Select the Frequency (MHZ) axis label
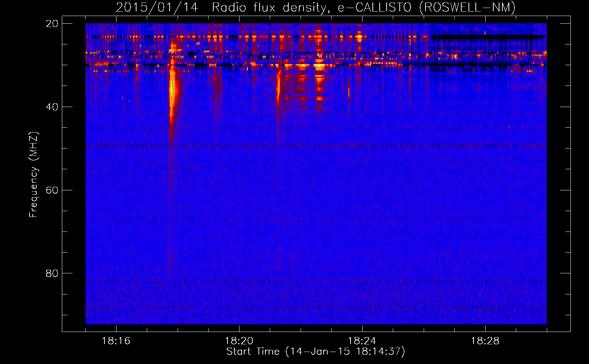This screenshot has height=364, width=589. pos(33,175)
